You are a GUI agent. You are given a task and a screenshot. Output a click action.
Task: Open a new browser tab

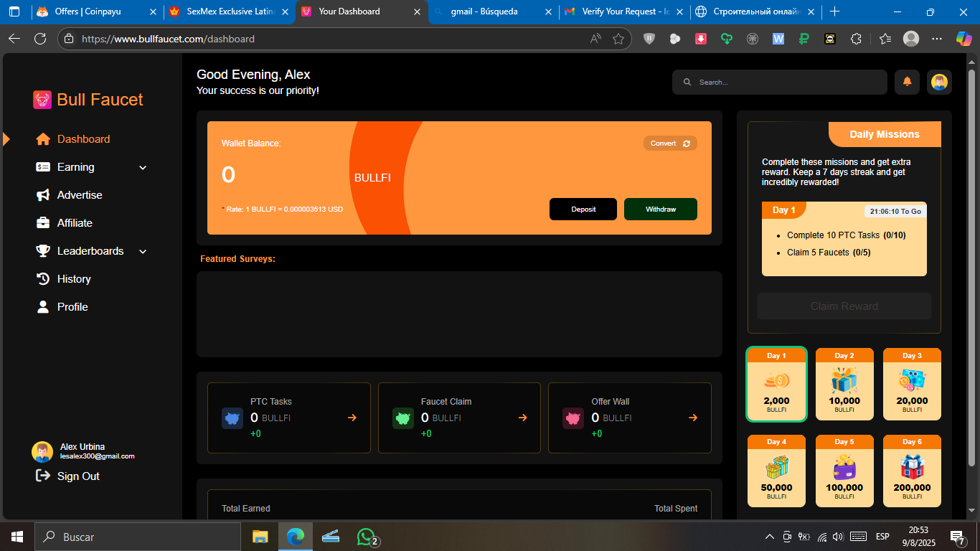click(834, 11)
